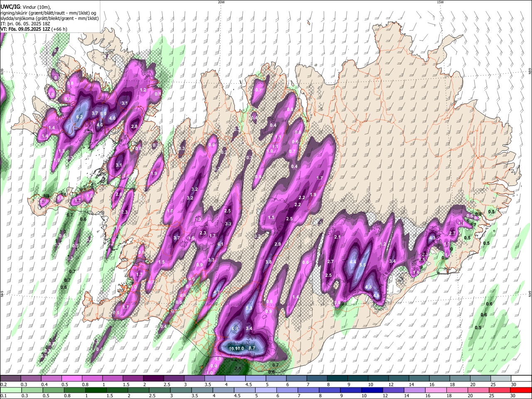Click the '0.2' label in the snow legend
This screenshot has height=399, width=532.
(4, 384)
